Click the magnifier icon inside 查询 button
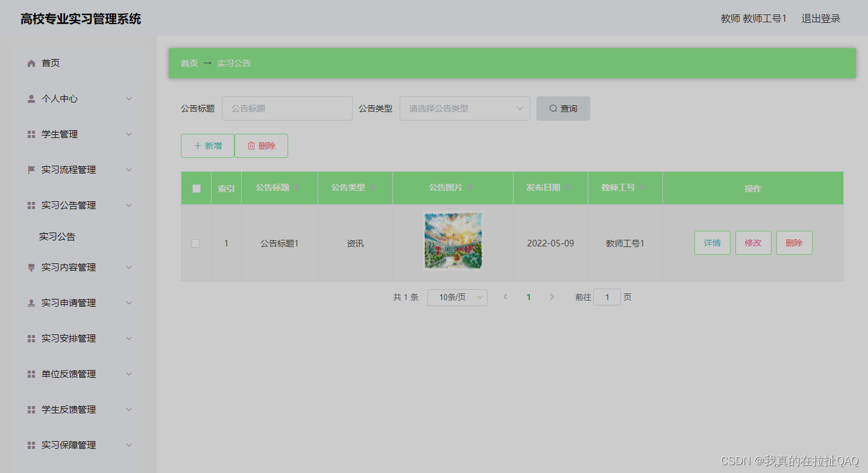Image resolution: width=868 pixels, height=473 pixels. point(553,108)
